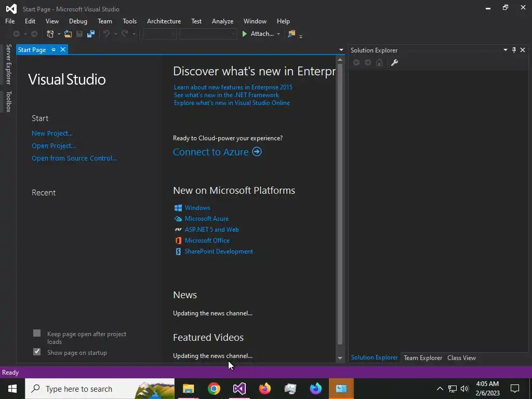532x399 pixels.
Task: Open the Toolbox side tab
Action: click(8, 101)
